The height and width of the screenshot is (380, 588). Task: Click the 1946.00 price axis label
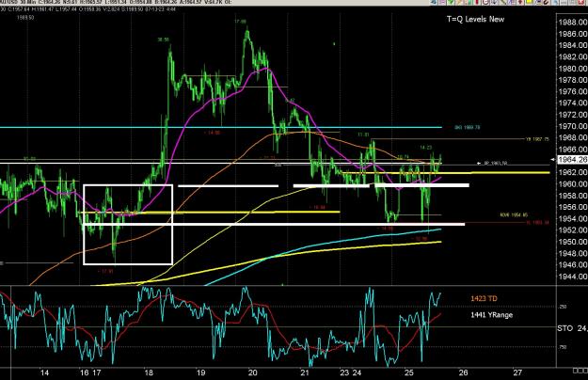coord(573,264)
